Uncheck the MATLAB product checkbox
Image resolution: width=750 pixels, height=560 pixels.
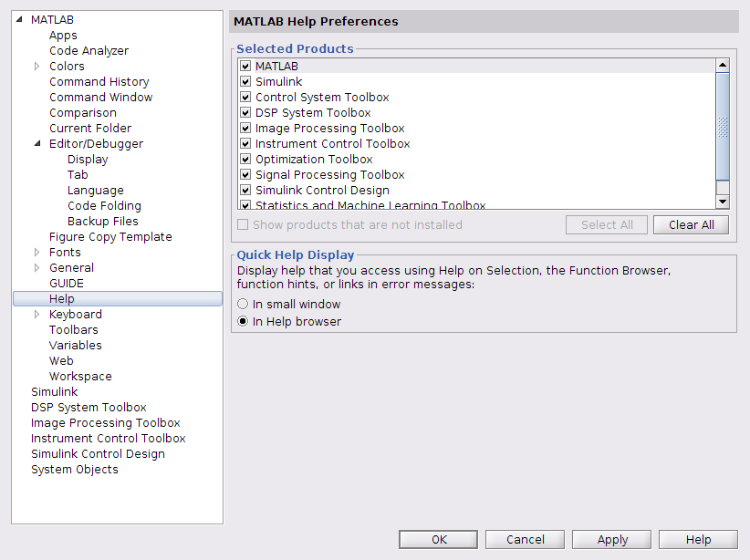point(245,66)
